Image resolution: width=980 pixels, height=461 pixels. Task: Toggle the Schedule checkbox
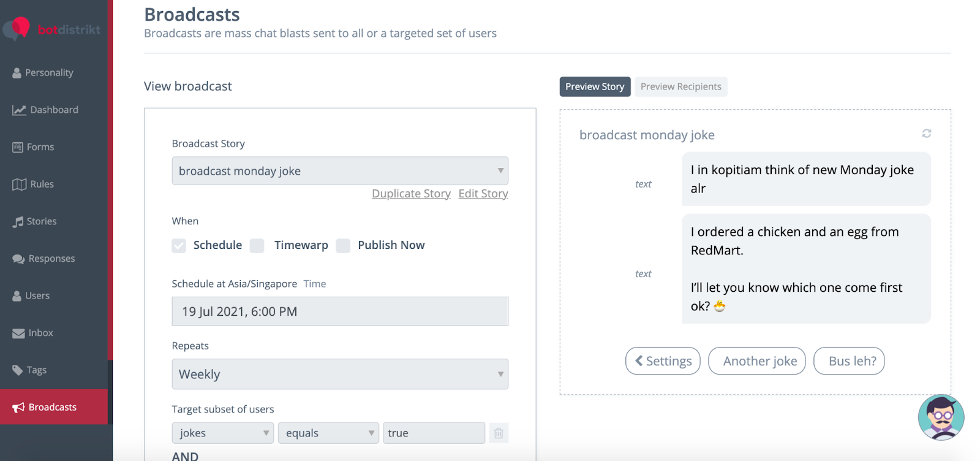pyautogui.click(x=179, y=246)
